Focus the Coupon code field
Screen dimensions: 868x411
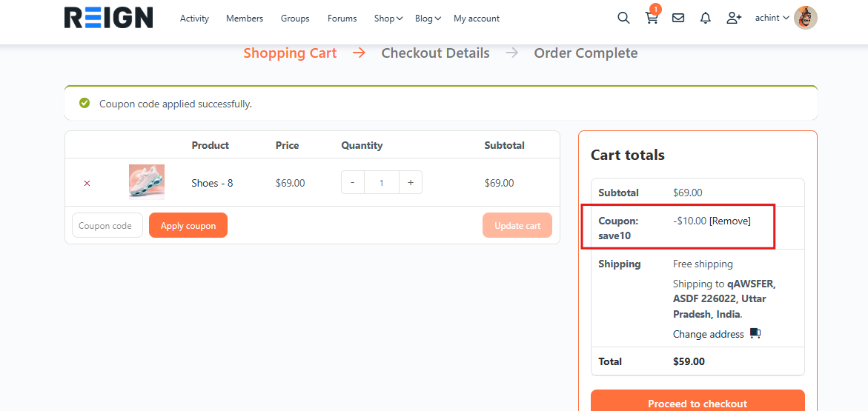pos(107,225)
